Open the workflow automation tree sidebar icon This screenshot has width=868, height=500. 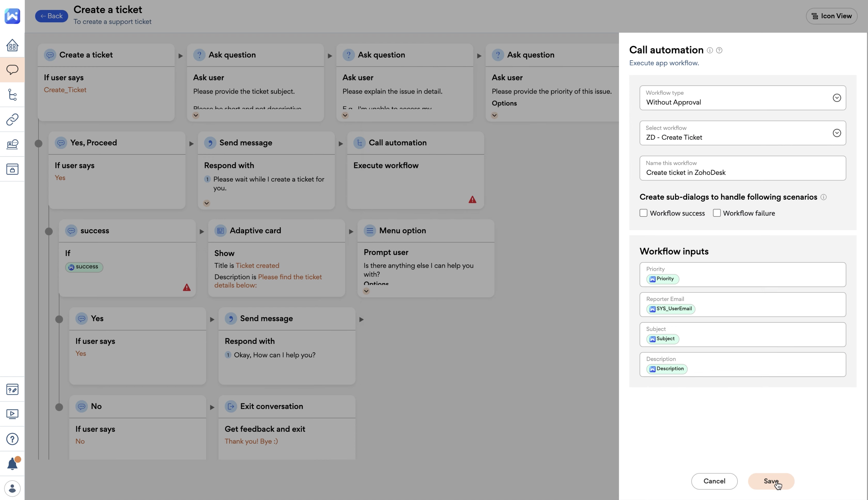12,94
